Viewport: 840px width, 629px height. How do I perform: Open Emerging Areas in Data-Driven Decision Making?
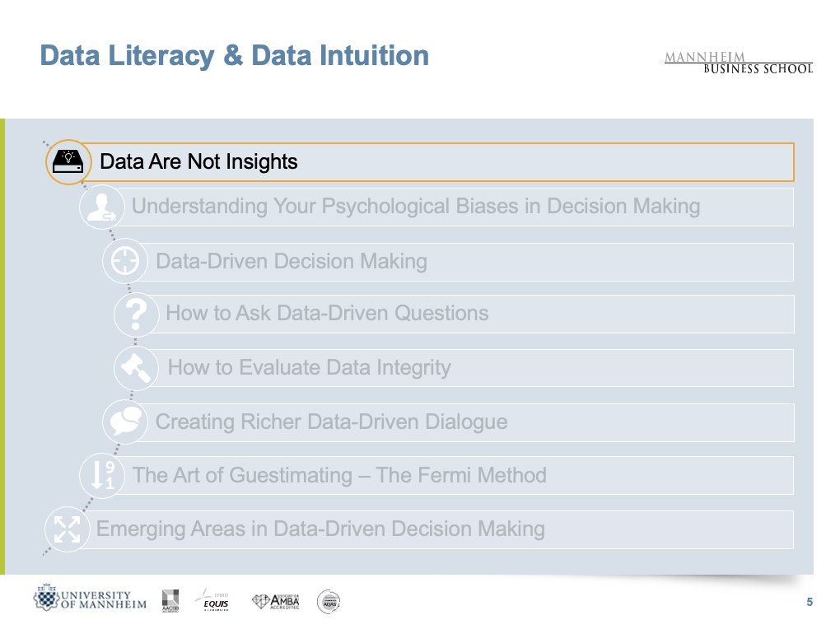(320, 529)
